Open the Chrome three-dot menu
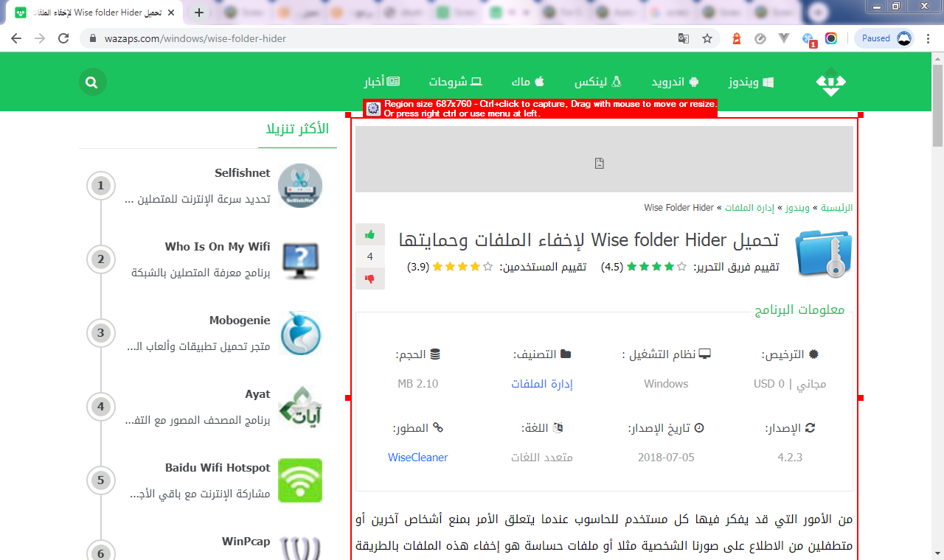Screen dimensions: 944x560 click(928, 38)
